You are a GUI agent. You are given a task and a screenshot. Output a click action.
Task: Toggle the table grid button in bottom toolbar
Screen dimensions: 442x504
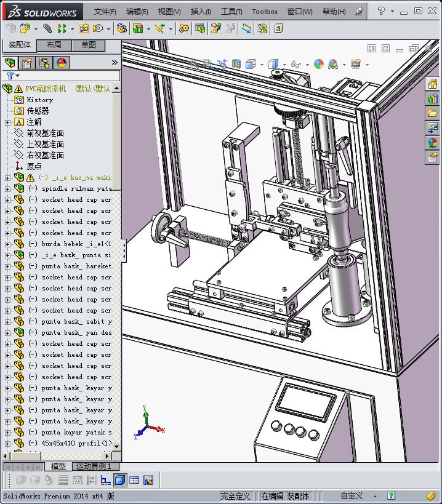[134, 480]
